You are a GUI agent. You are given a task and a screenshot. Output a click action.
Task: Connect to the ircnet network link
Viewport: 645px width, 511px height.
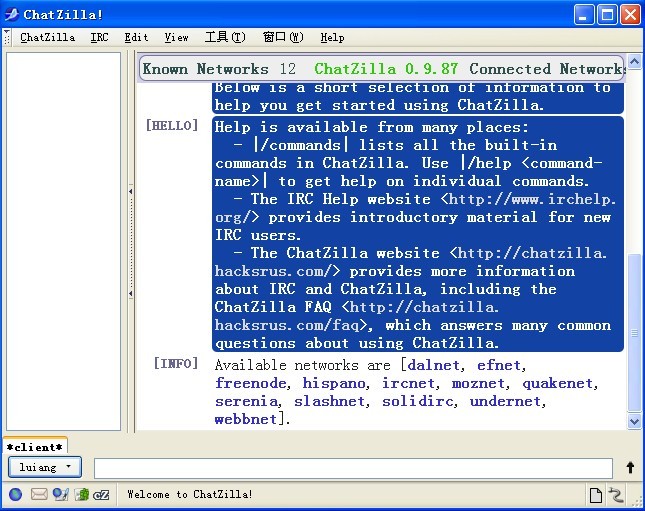[408, 383]
